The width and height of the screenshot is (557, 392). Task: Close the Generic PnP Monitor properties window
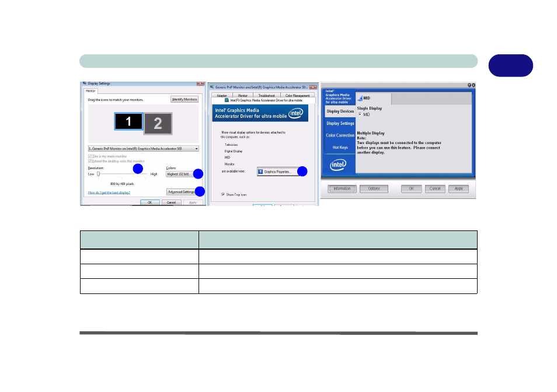click(313, 87)
